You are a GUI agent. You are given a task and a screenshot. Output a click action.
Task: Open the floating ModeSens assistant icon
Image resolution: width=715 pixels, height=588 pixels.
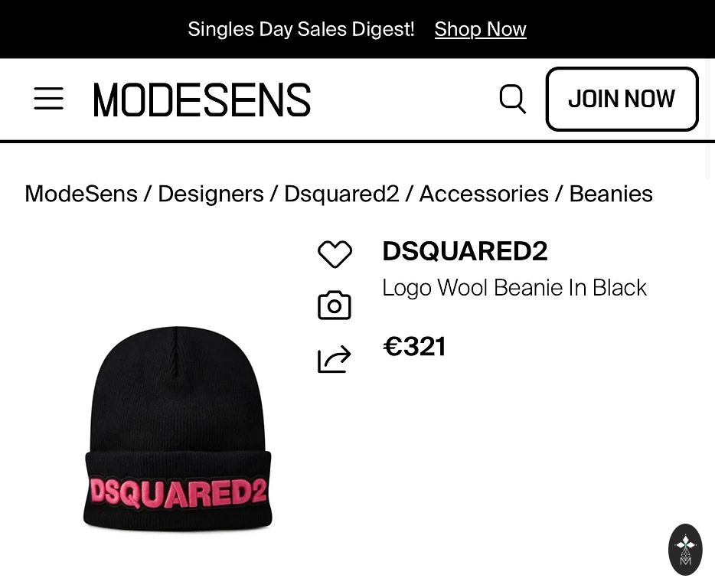[x=685, y=550]
